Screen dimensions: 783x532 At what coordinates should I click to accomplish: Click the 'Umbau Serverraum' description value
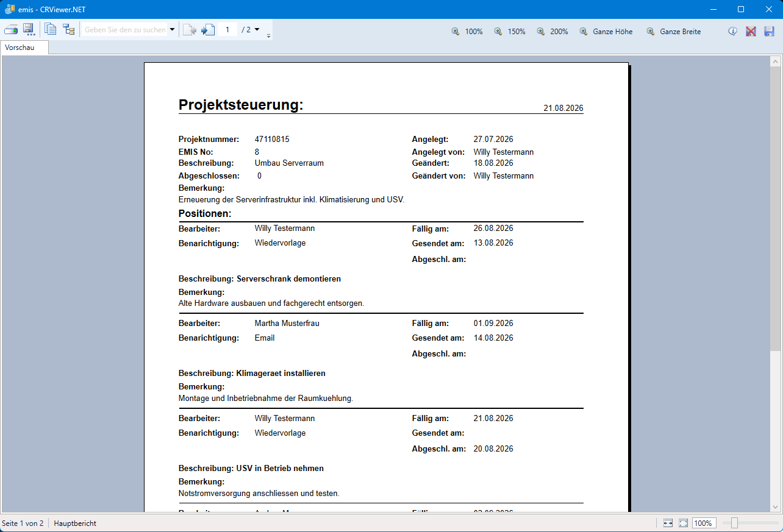pyautogui.click(x=289, y=163)
